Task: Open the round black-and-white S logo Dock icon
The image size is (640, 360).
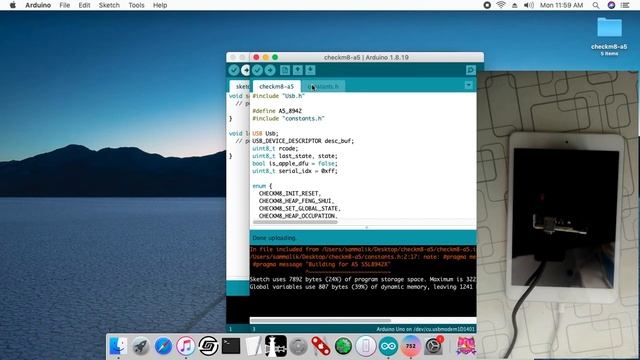Action: click(208, 346)
